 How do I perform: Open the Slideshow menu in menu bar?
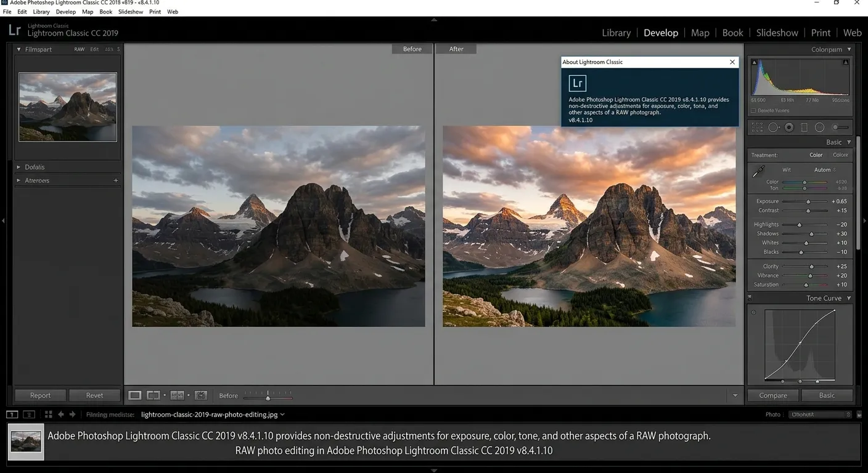[130, 12]
